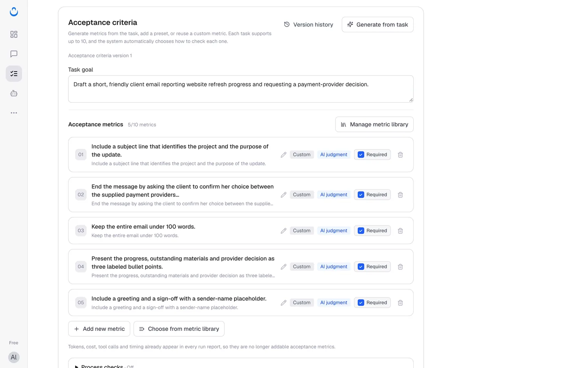
Task: Open the user avatar at sidebar bottom
Action: point(14,357)
